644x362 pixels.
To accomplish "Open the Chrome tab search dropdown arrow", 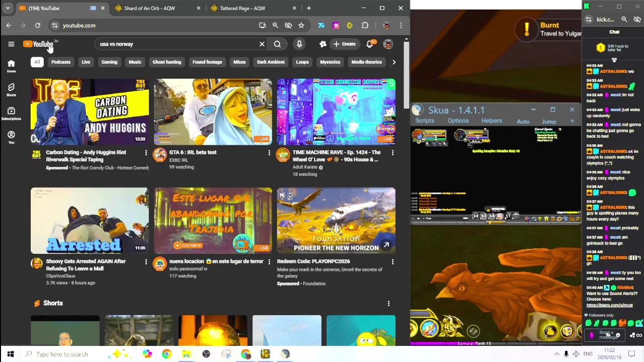I will click(8, 8).
